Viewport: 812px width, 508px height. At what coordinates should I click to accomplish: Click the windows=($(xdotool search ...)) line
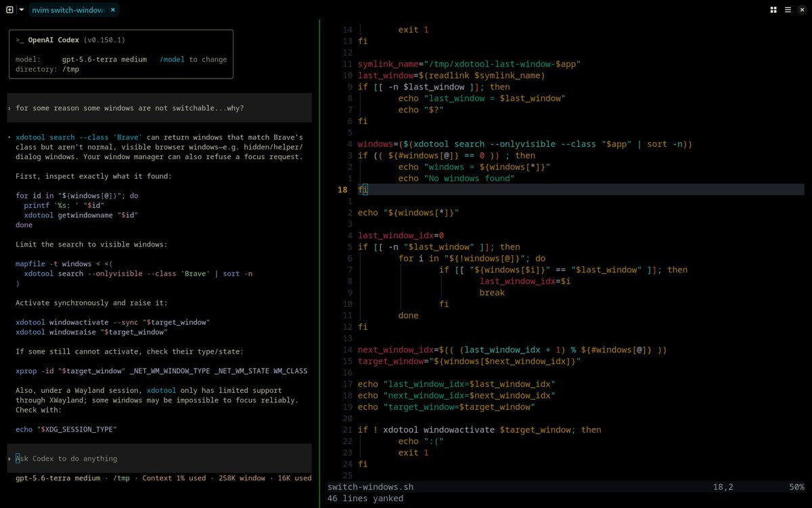[x=525, y=144]
